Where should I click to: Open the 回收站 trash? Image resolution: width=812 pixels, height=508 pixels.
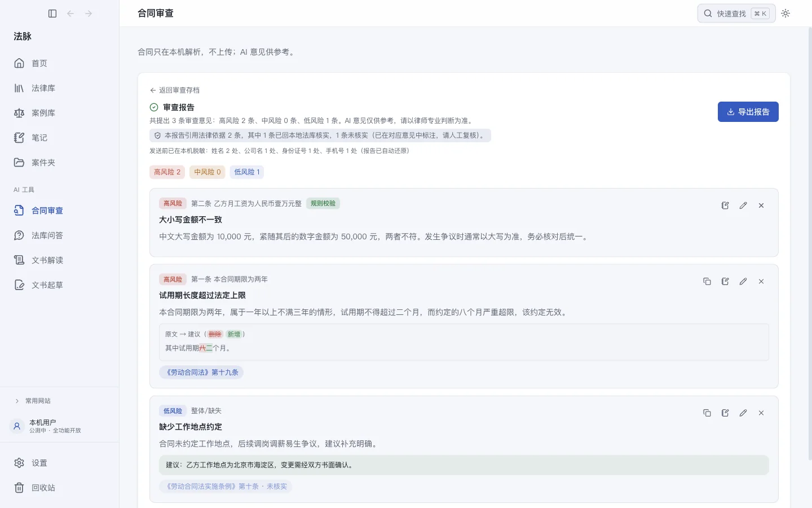click(59, 488)
